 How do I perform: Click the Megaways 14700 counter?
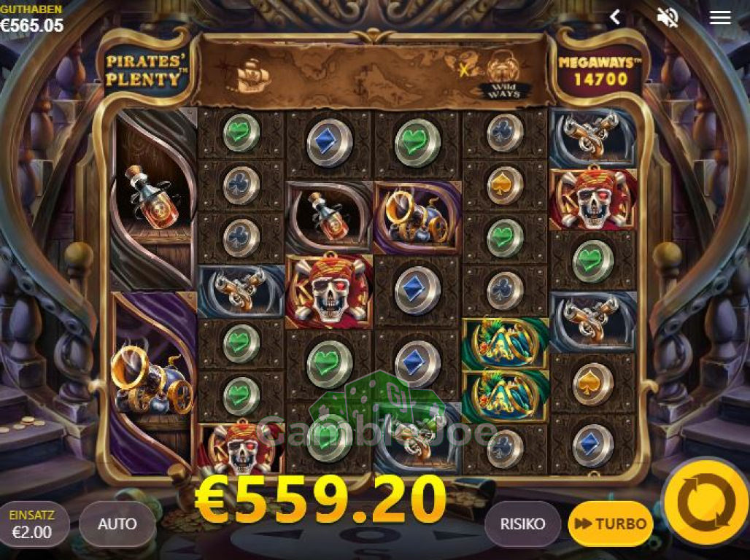click(600, 71)
